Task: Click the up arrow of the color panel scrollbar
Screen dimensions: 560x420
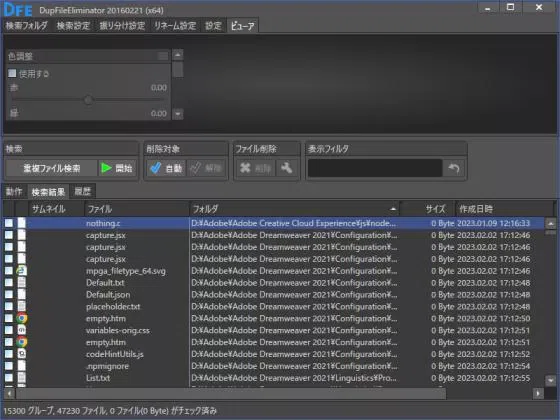Action: click(x=178, y=55)
